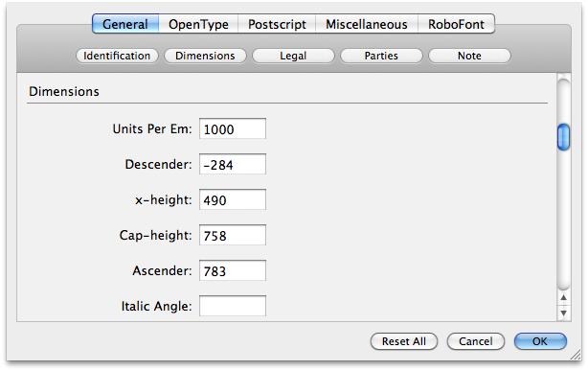This screenshot has height=371, width=588.
Task: Click the Reset All button
Action: coord(404,341)
